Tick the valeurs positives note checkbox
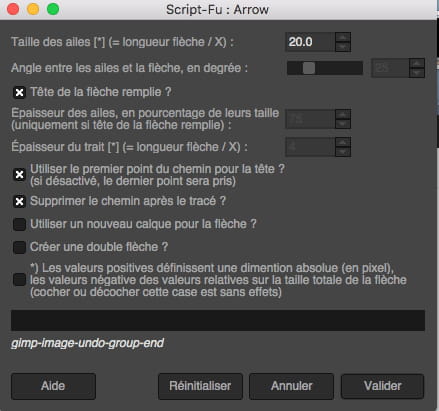439x411 pixels. click(x=19, y=279)
